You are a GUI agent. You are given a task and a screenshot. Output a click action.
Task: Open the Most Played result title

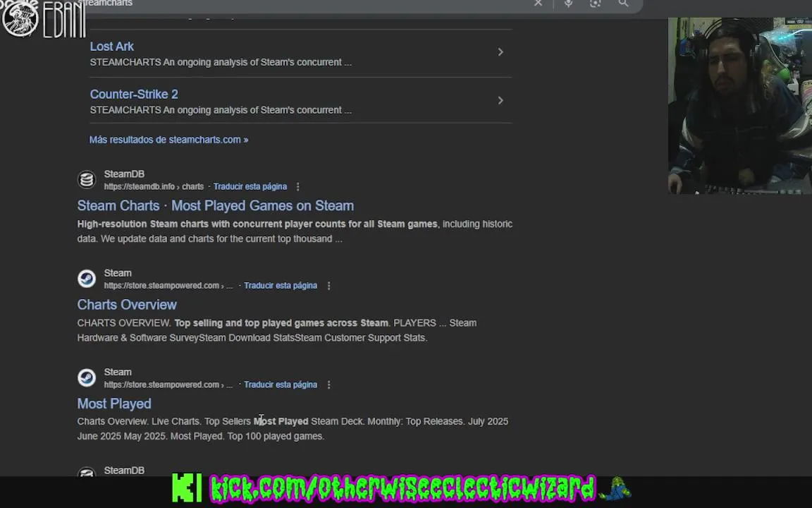(x=114, y=404)
